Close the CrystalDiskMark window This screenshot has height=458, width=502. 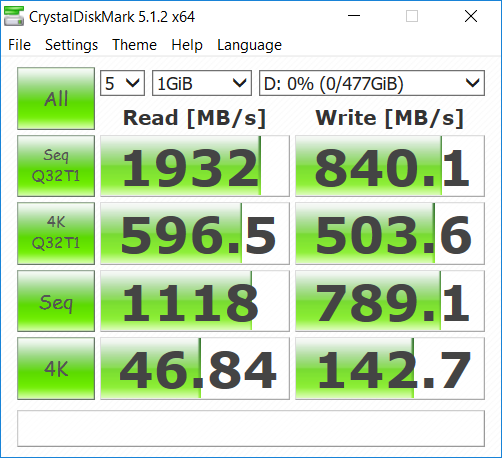point(471,16)
